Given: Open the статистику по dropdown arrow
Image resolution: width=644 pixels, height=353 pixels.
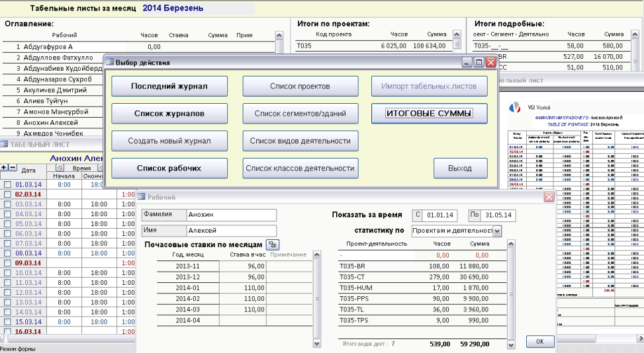Looking at the screenshot, I should tap(497, 231).
